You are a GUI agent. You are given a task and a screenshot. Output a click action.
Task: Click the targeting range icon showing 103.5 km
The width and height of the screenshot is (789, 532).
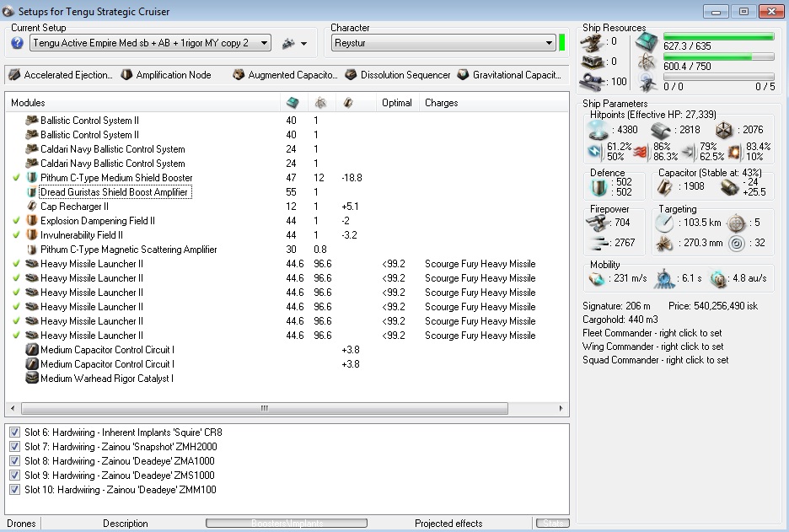(664, 223)
